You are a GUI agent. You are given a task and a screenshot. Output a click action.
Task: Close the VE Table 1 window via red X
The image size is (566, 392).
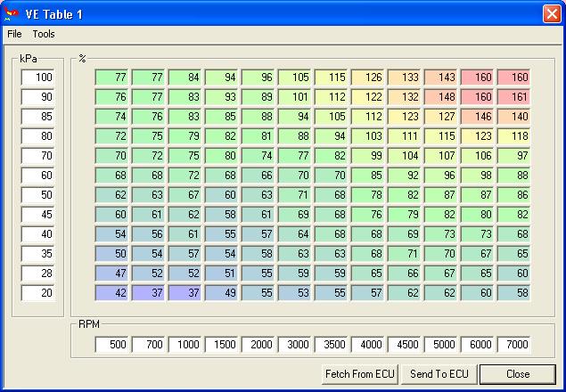click(x=552, y=14)
